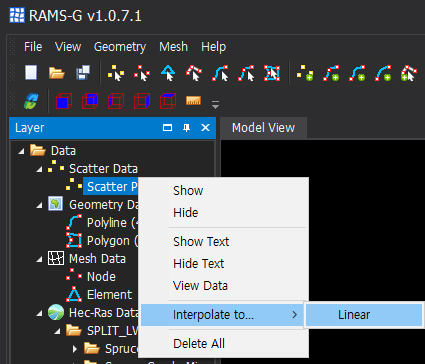Open the Geometry menu

[x=120, y=47]
